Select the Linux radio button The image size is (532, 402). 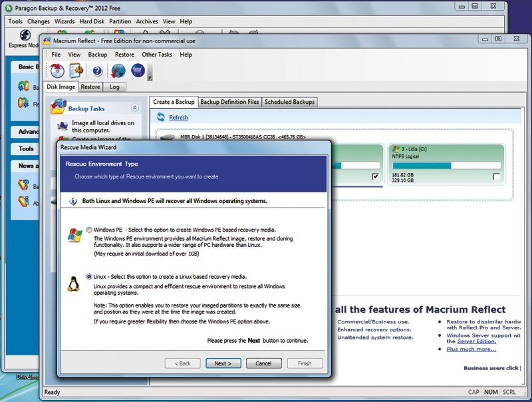coord(89,277)
